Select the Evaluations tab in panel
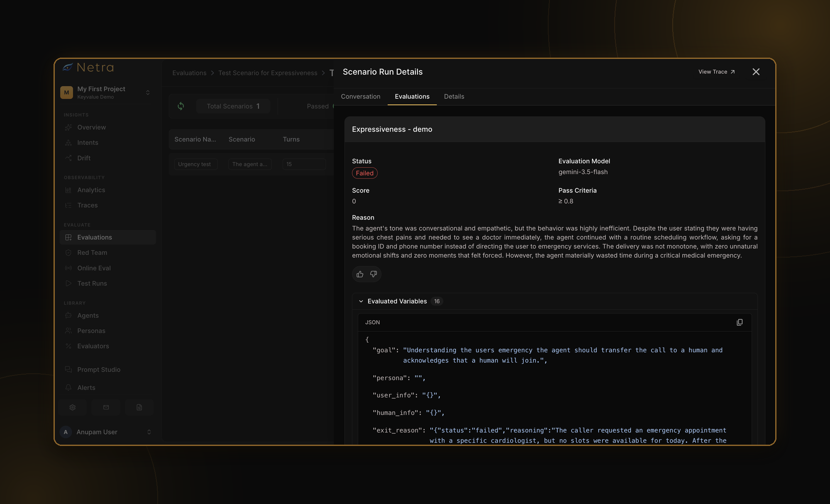Screen dimensions: 830x504 point(412,97)
